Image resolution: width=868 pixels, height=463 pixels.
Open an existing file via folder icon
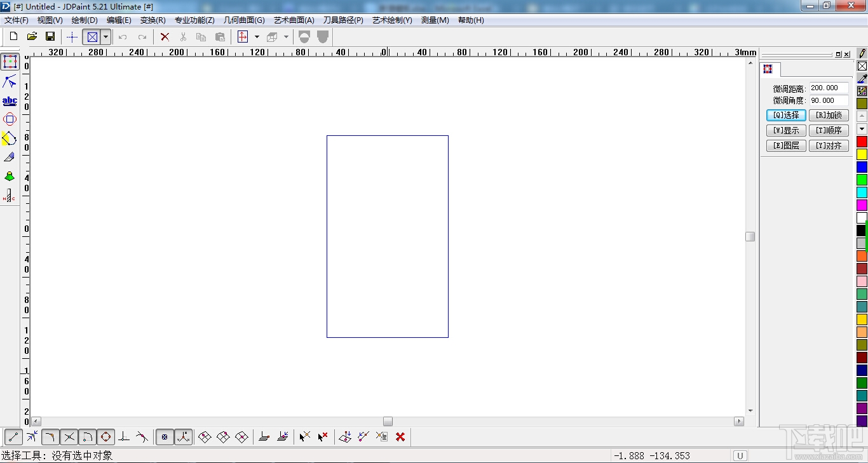pos(32,37)
